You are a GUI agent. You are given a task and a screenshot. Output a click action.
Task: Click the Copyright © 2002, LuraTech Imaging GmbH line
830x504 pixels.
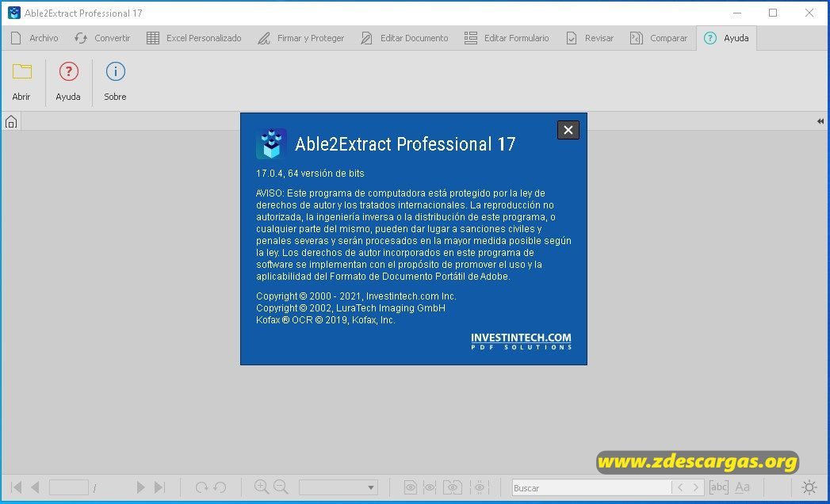[x=350, y=308]
